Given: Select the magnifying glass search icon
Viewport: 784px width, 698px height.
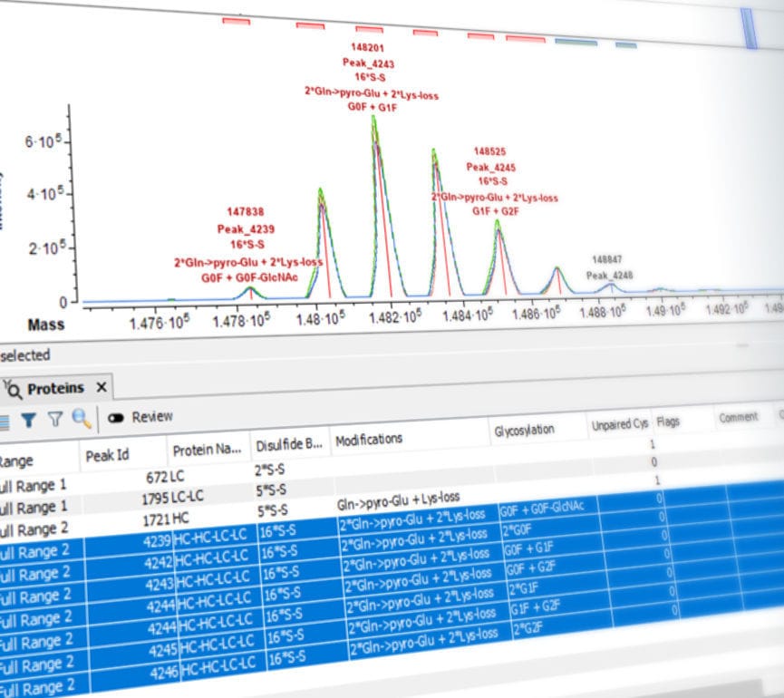Looking at the screenshot, I should pos(80,419).
